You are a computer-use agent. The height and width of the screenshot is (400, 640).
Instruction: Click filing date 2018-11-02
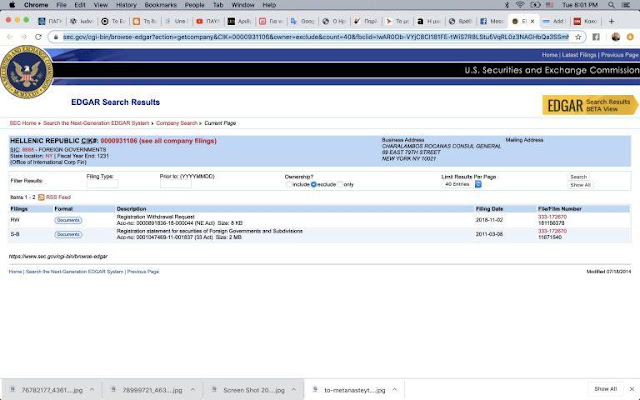click(489, 220)
